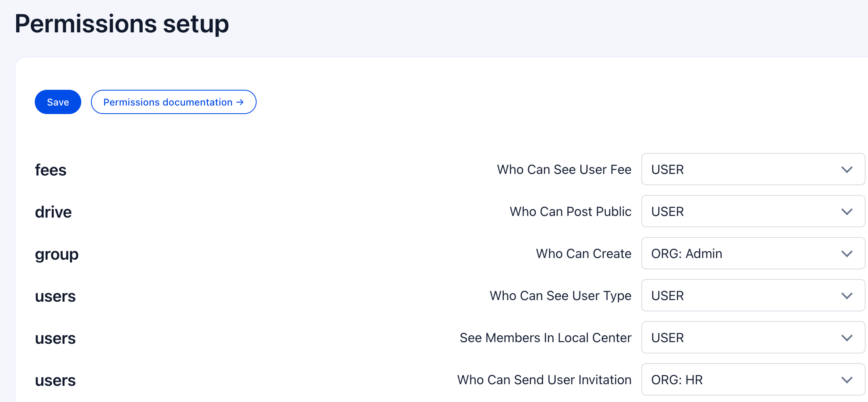The height and width of the screenshot is (402, 868).
Task: Open the Permissions documentation link
Action: pos(168,102)
